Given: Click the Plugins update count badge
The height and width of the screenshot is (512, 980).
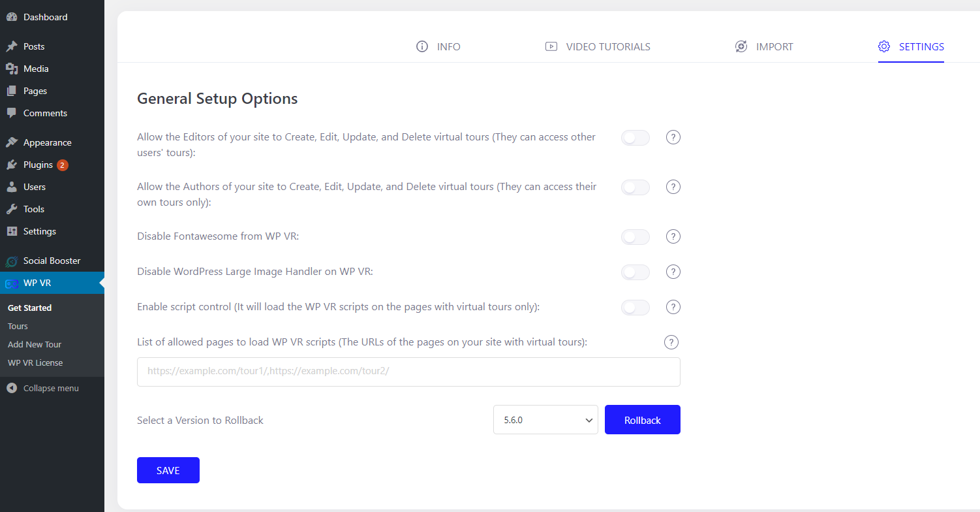Looking at the screenshot, I should tap(62, 165).
